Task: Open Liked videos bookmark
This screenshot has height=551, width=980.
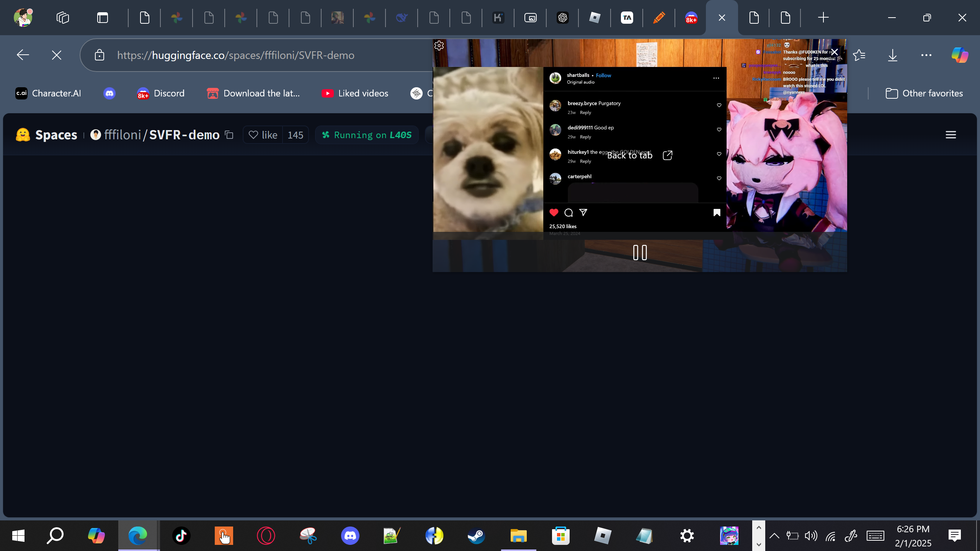Action: click(x=355, y=93)
